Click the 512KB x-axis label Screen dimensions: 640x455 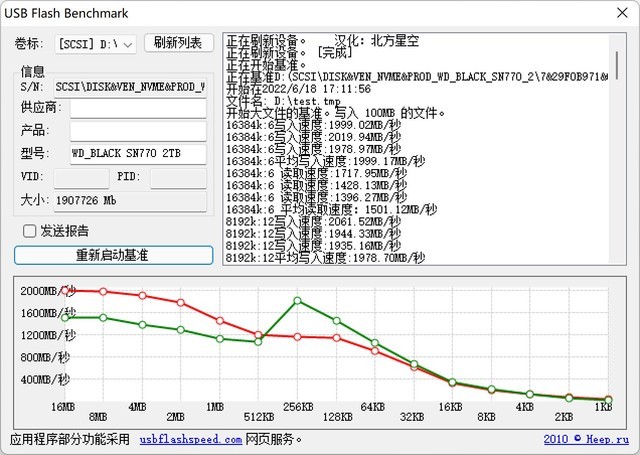(259, 417)
